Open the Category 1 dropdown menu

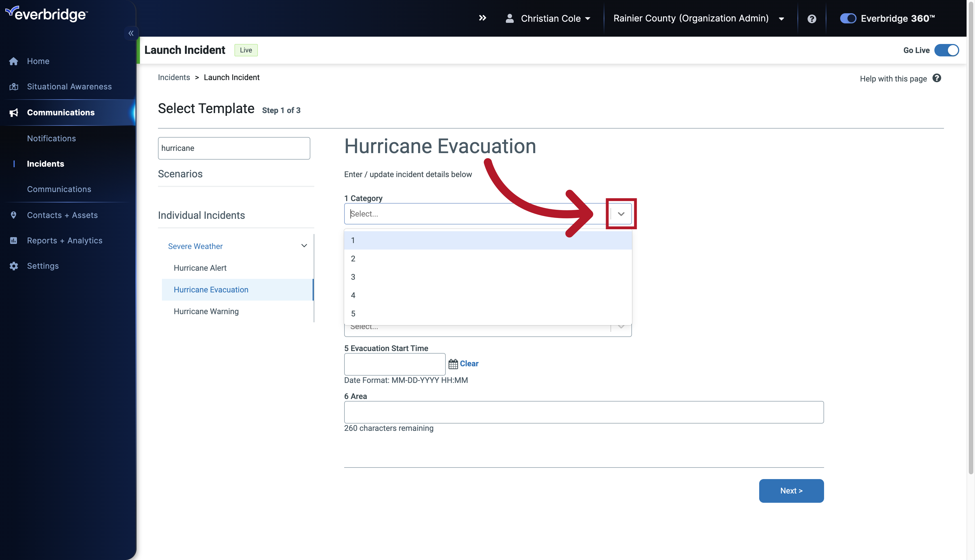pos(620,213)
